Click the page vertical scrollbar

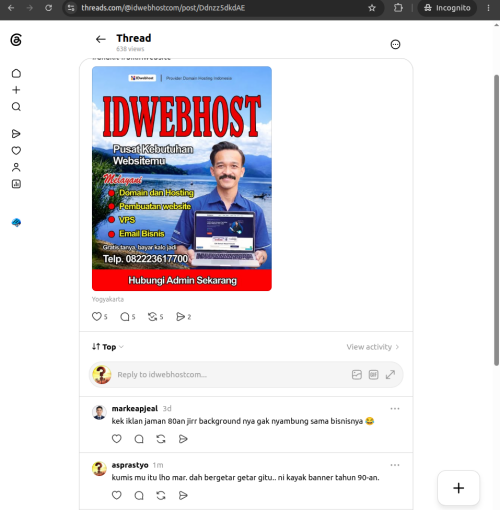[496, 220]
